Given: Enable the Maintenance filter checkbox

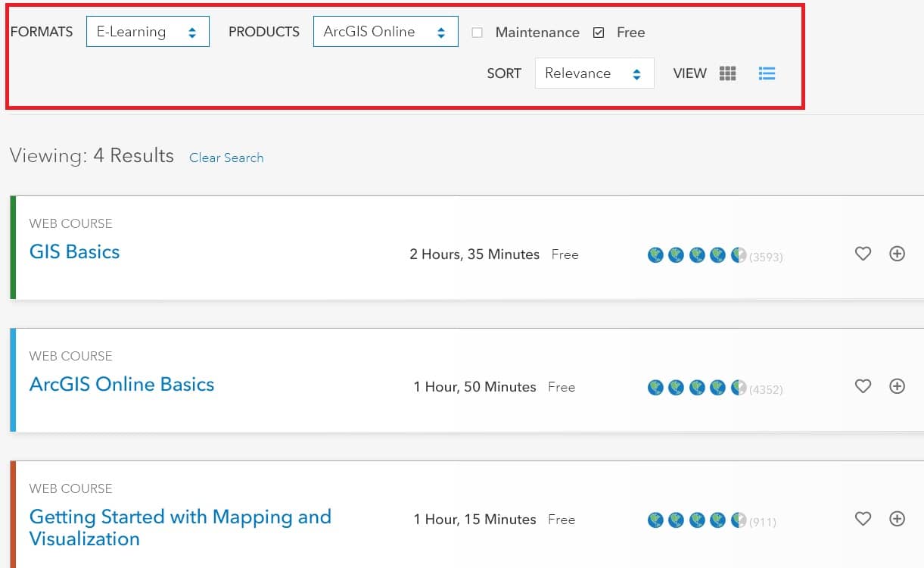Looking at the screenshot, I should (478, 33).
